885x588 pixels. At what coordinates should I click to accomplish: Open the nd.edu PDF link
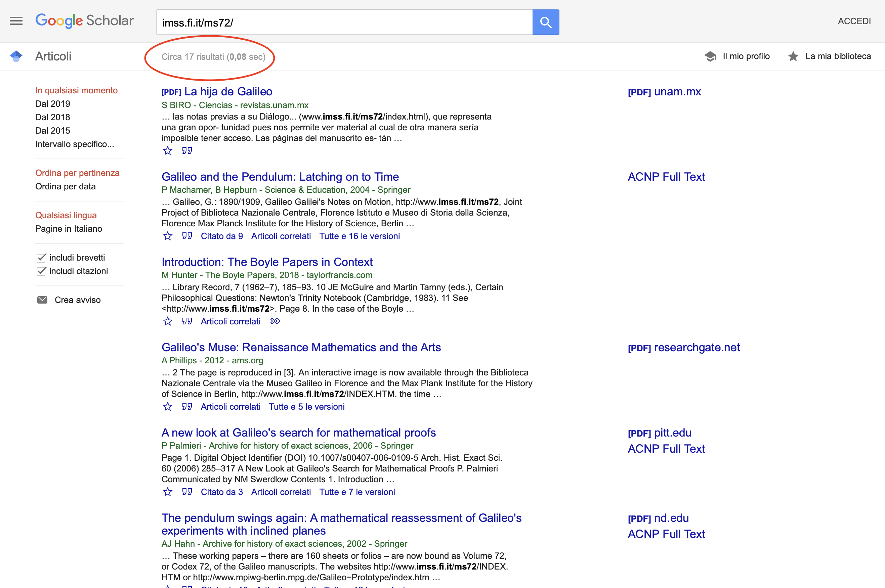[659, 518]
